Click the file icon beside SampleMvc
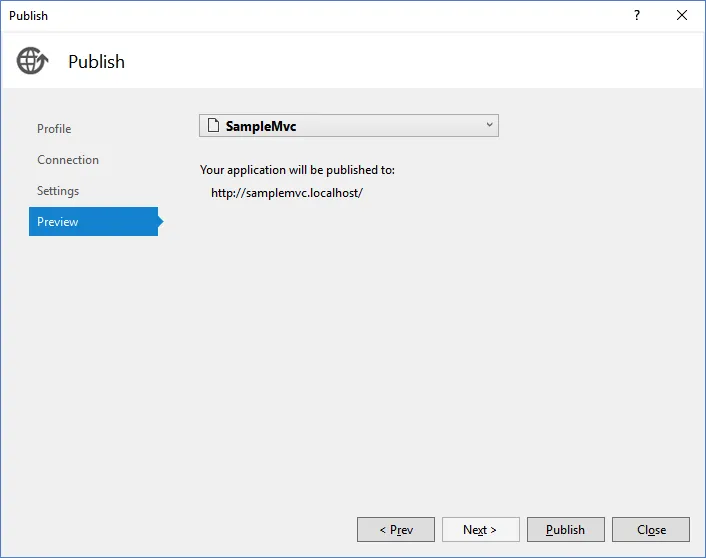706x558 pixels. [213, 126]
